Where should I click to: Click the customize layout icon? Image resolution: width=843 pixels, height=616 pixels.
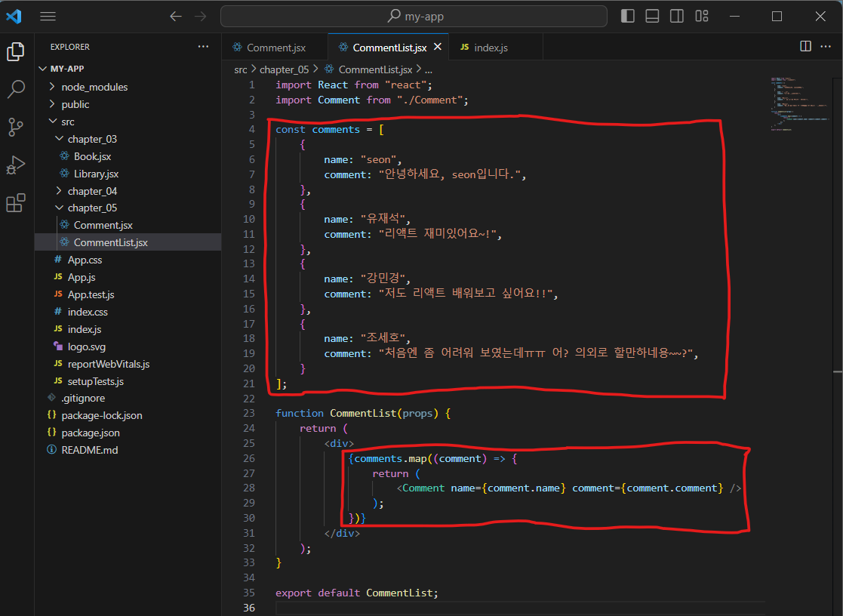702,16
